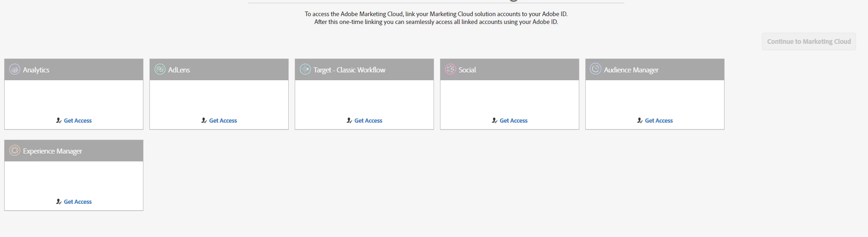Request access for Target Classic Workflow
This screenshot has width=868, height=237.
coord(368,121)
